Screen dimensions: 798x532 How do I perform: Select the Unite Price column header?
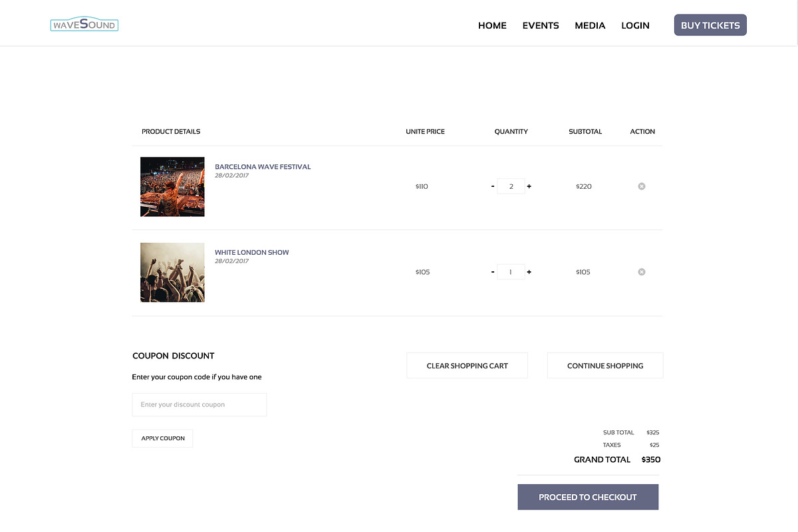[x=426, y=132]
